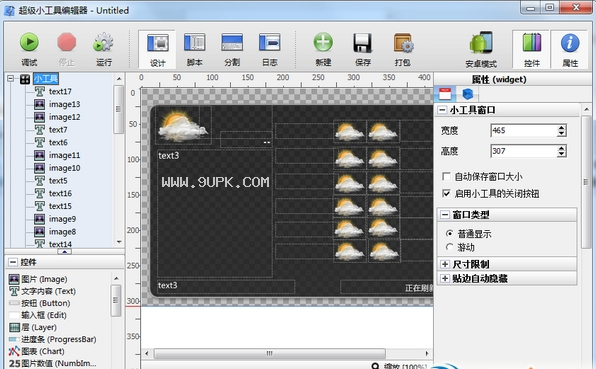Screen dimensions: 596x369
Task: Select image8 tree item
Action: tap(62, 231)
